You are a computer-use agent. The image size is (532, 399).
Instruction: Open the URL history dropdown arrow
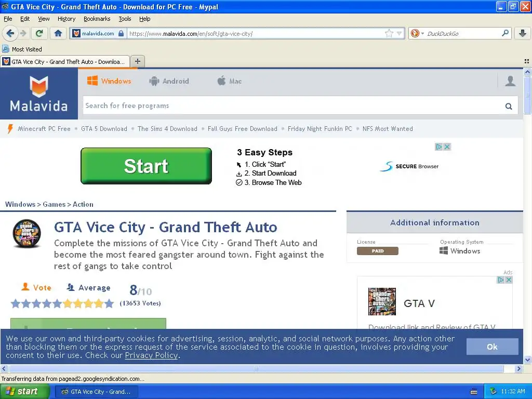coord(399,33)
